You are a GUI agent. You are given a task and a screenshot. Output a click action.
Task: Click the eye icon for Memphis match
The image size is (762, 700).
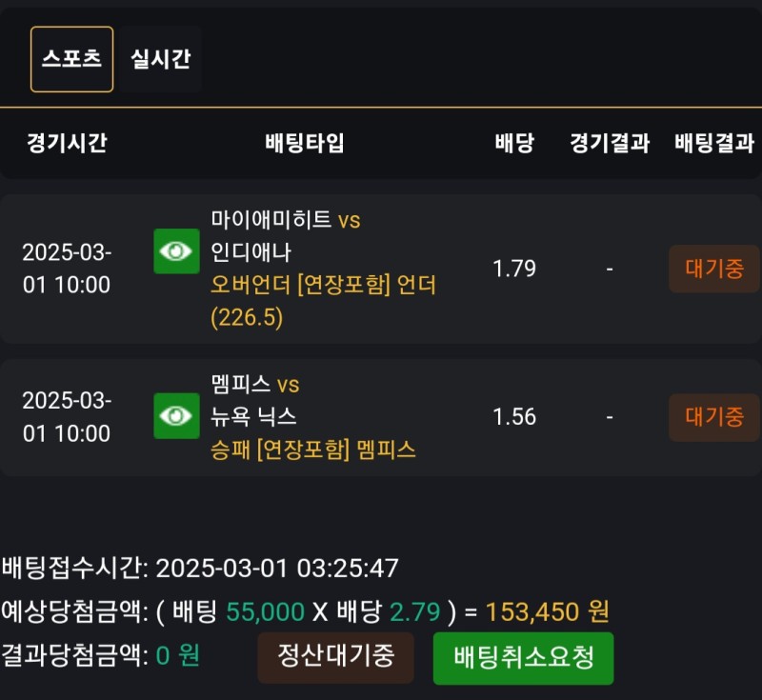[176, 416]
